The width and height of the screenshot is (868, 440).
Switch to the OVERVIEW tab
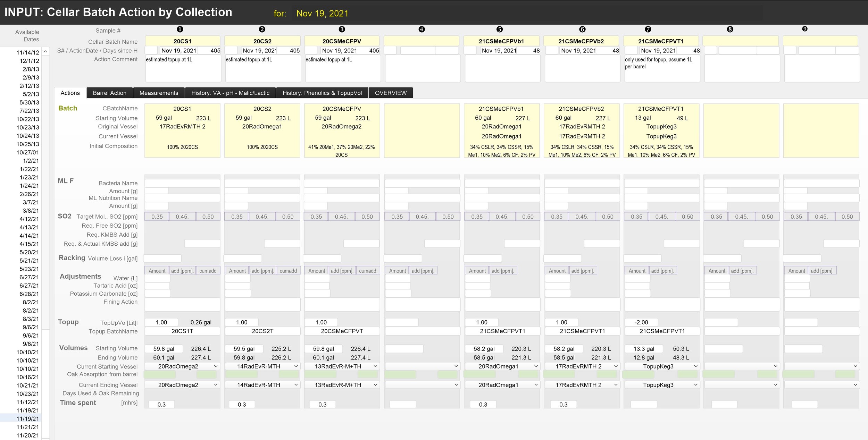click(391, 93)
